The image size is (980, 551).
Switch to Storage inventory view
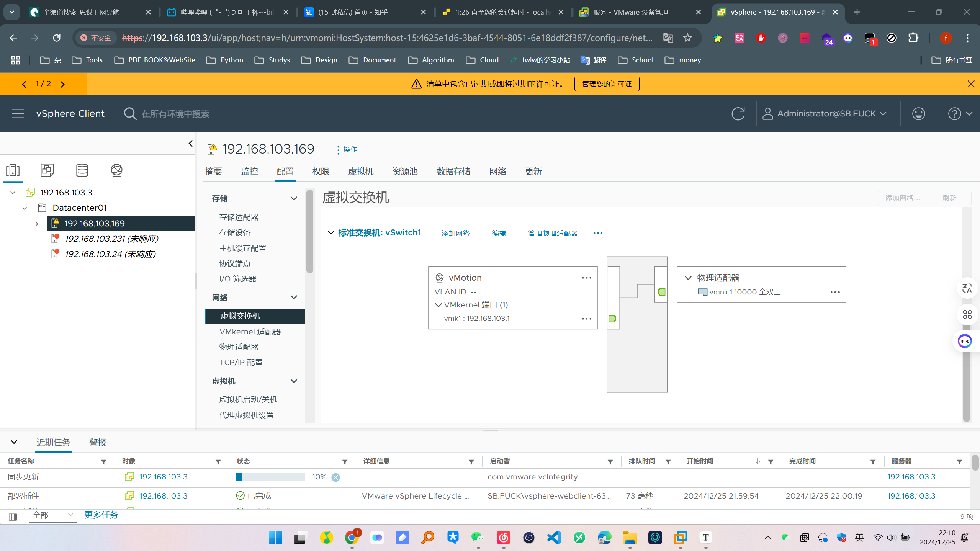point(82,170)
